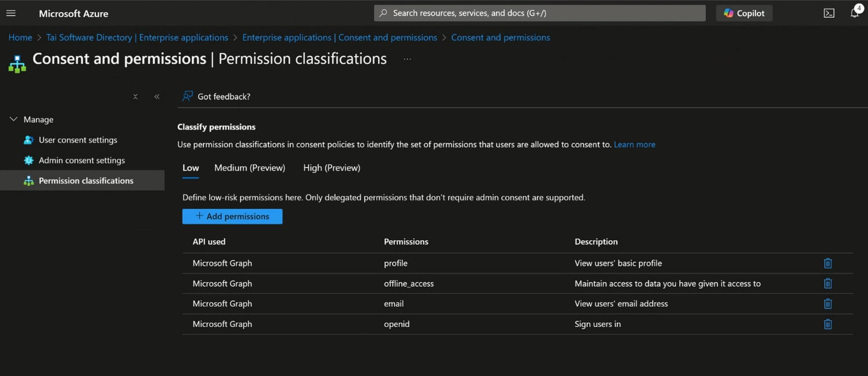Collapse the sidebar with double chevron

(157, 97)
